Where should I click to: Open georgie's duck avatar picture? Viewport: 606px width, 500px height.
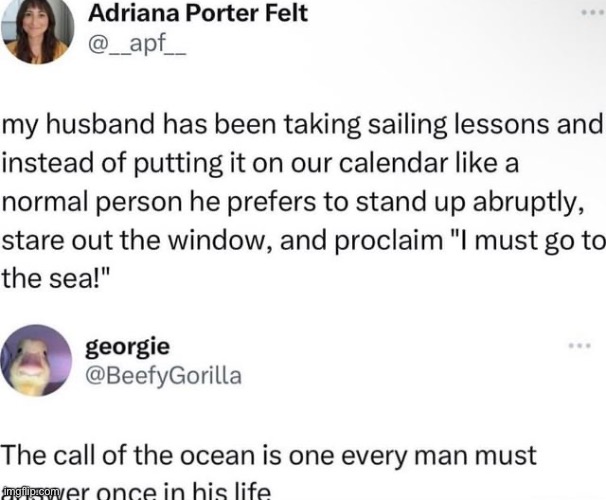40,360
